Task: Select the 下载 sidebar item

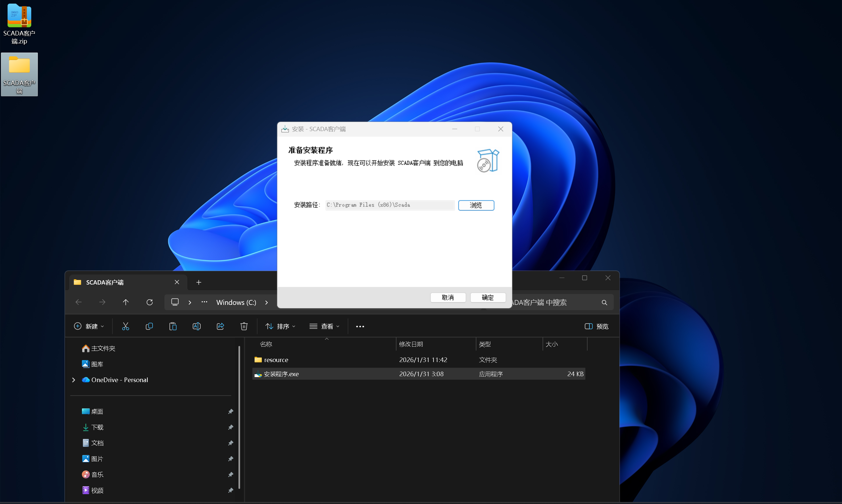Action: (97, 427)
